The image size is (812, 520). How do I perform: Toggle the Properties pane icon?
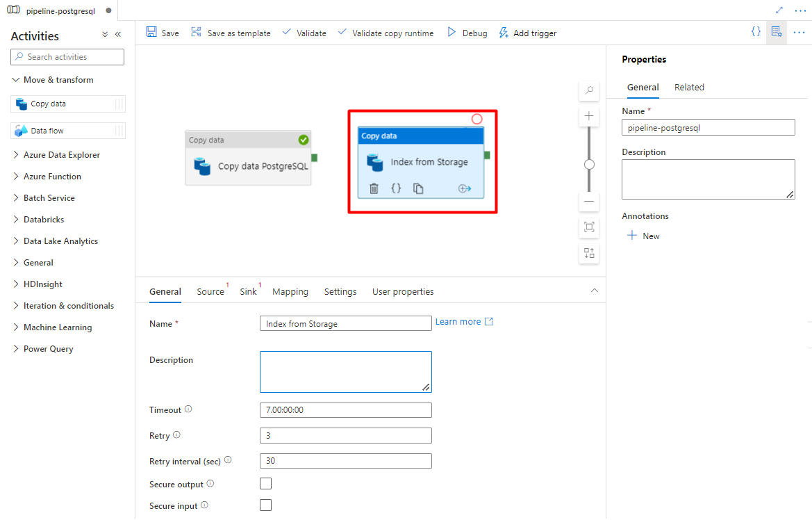[777, 32]
